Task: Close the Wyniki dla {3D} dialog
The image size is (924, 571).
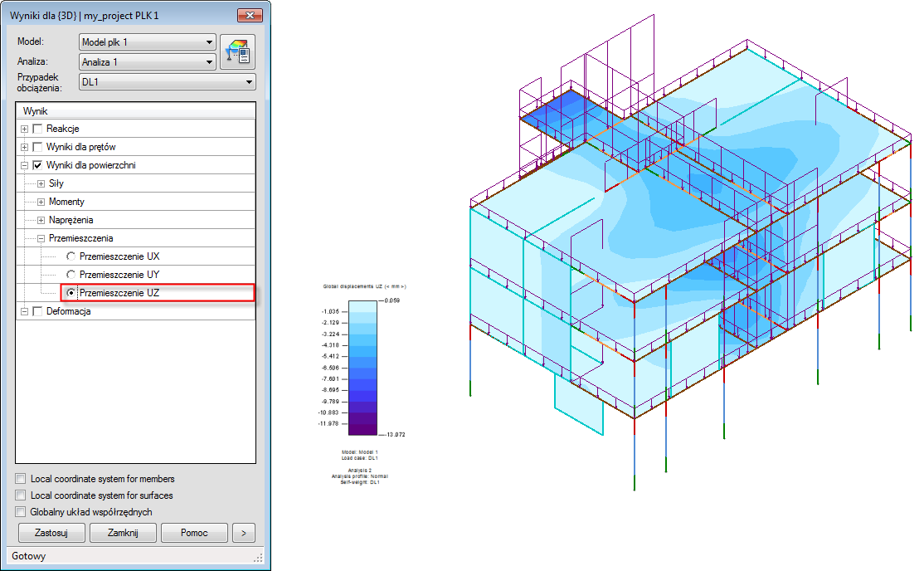Action: click(x=250, y=15)
